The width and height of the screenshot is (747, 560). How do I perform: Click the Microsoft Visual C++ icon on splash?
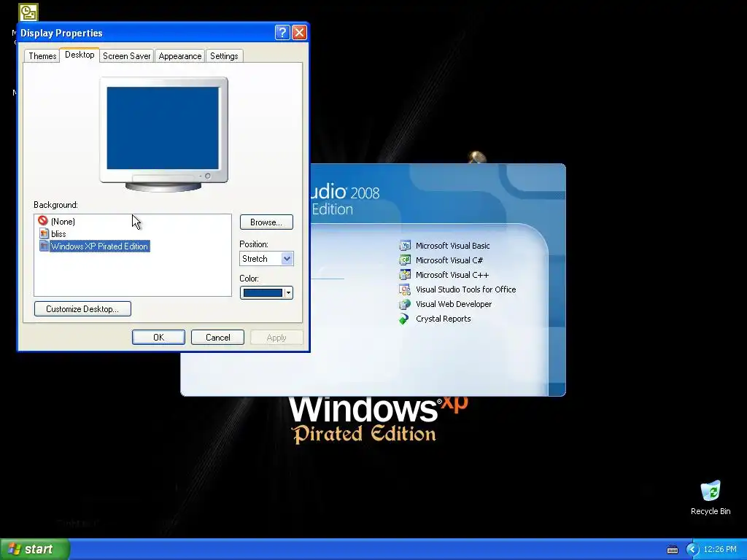[x=404, y=275]
